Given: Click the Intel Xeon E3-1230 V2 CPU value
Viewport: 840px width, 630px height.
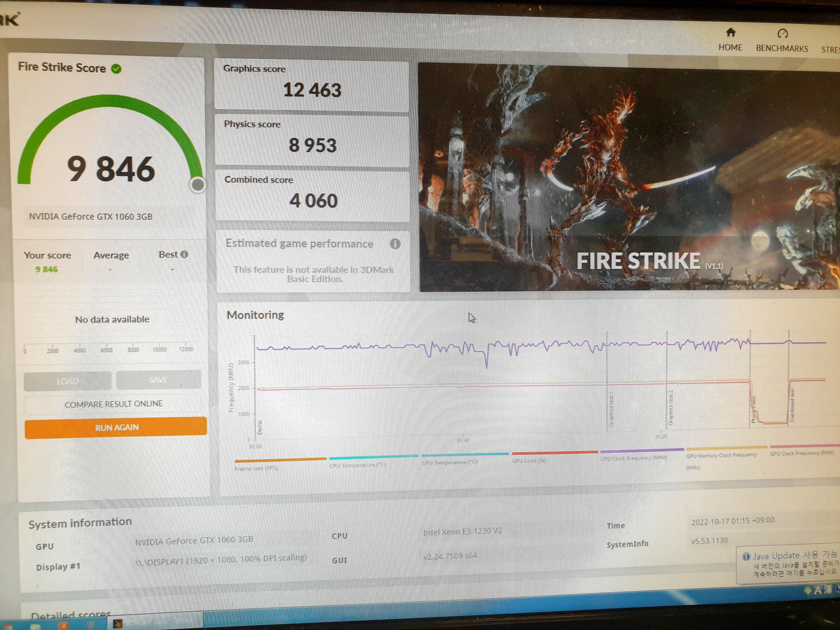Looking at the screenshot, I should [x=462, y=532].
